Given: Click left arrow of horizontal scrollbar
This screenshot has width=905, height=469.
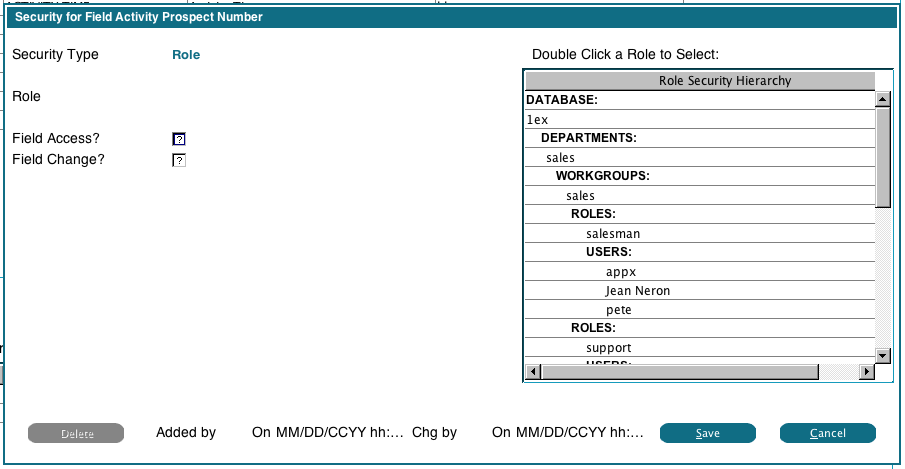Looking at the screenshot, I should pos(533,372).
